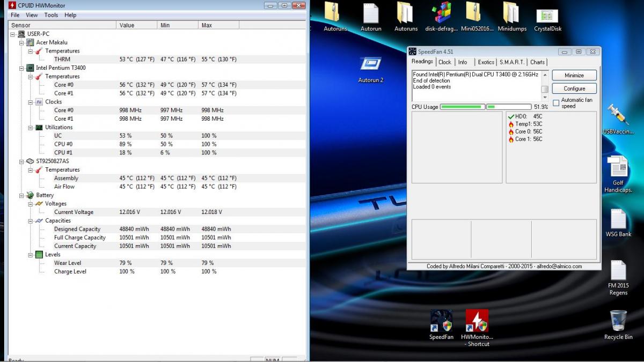Select the FM 2015 Regens document icon

(618, 278)
